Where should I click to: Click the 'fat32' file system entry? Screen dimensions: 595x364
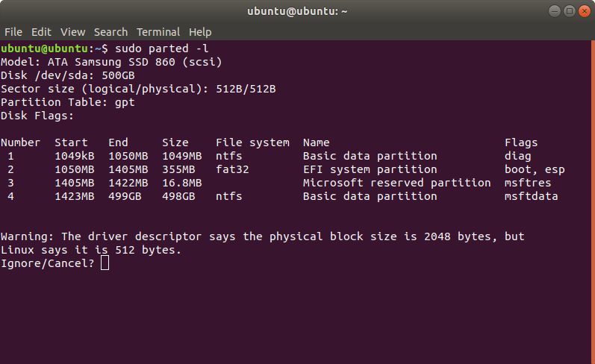tap(232, 169)
